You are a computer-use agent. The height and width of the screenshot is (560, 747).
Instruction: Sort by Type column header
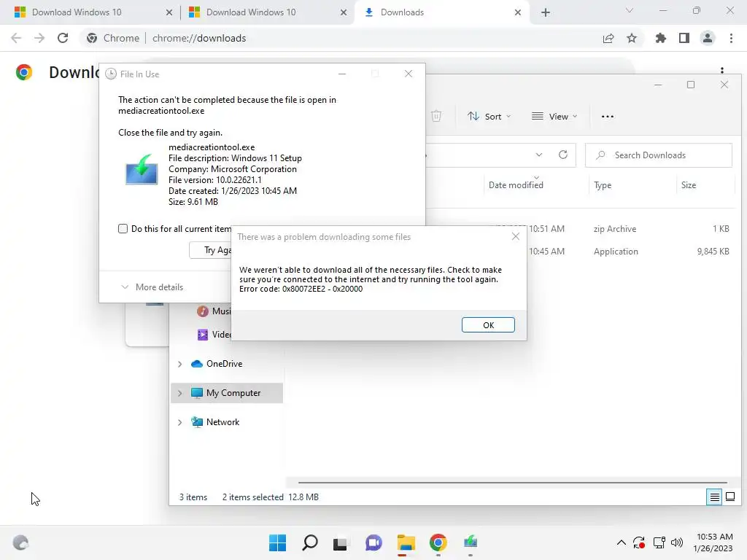point(603,185)
